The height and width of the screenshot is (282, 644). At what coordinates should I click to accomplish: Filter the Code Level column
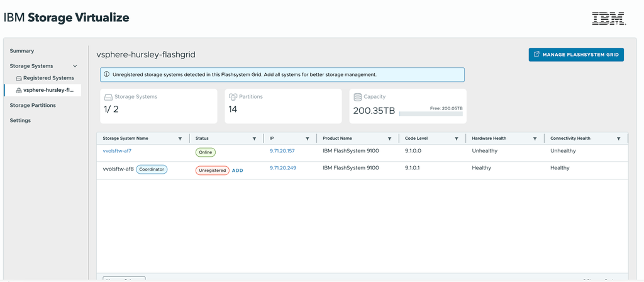coord(457,138)
